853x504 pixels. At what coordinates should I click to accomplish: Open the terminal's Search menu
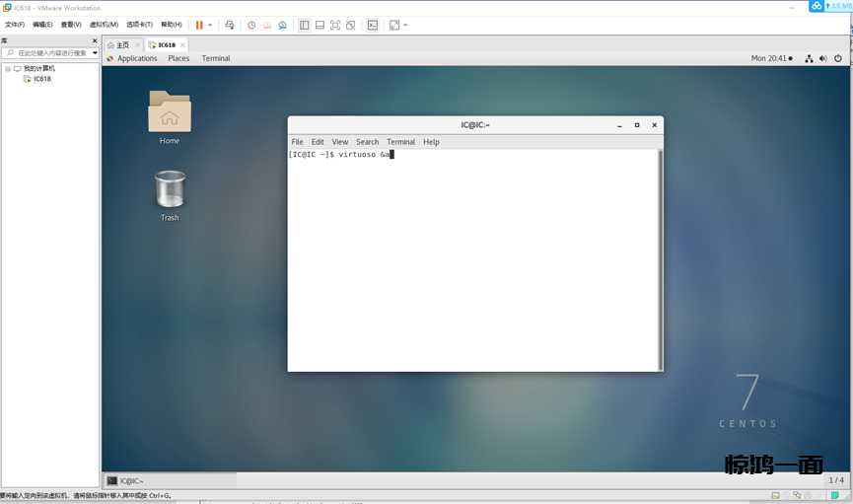coord(367,142)
